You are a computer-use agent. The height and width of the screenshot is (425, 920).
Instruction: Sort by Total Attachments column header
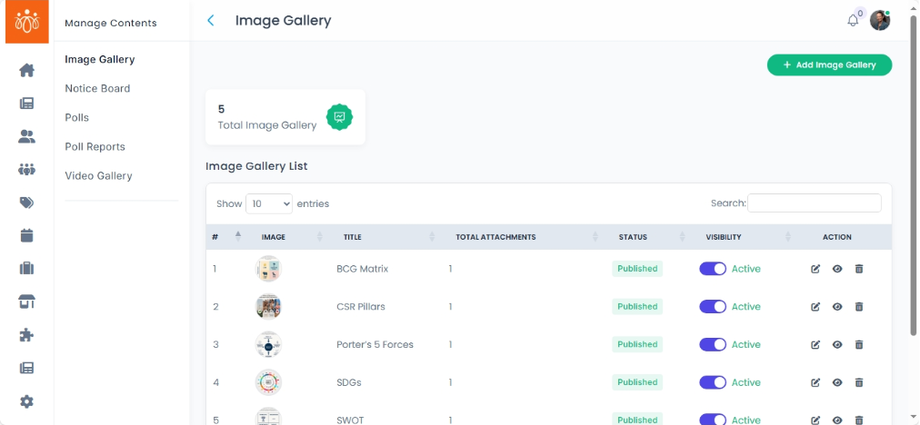coord(496,237)
